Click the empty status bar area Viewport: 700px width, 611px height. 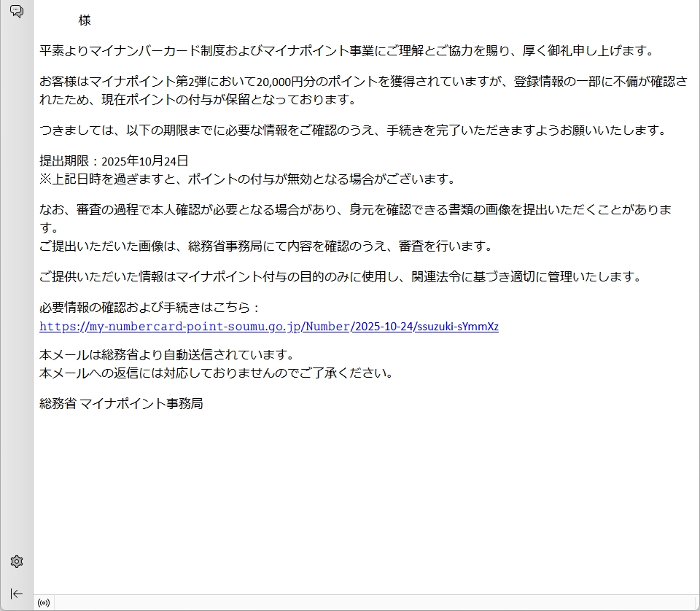pos(365,603)
